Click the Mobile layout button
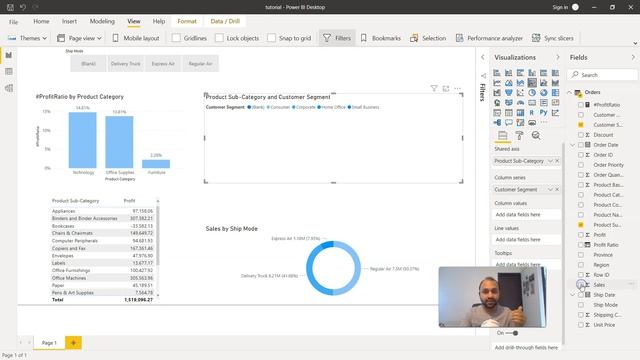 [x=136, y=38]
